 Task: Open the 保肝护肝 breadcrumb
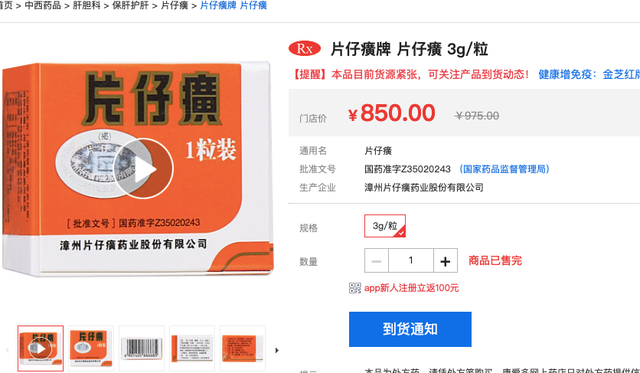pos(130,5)
